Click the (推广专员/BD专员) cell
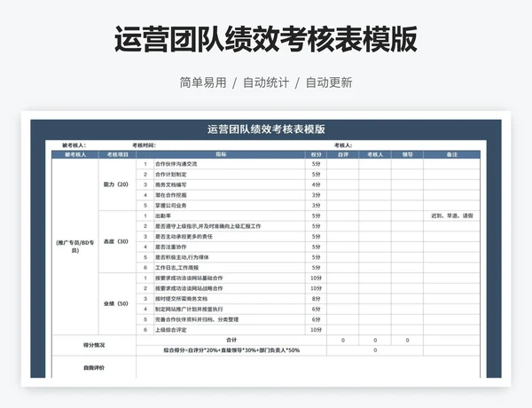Image resolution: width=532 pixels, height=408 pixels. (x=75, y=247)
